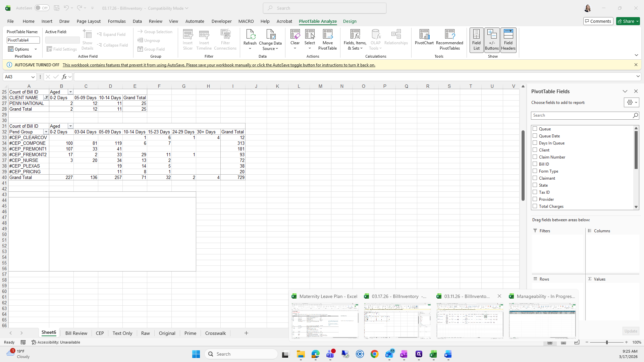
Task: Check the Days In Queue field
Action: click(535, 143)
